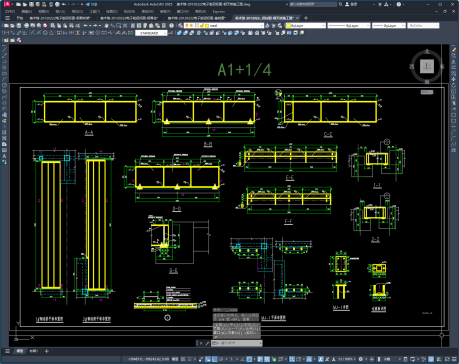Image resolution: width=459 pixels, height=364 pixels.
Task: Open the WCS dropdown below ViewCube
Action: 427,92
